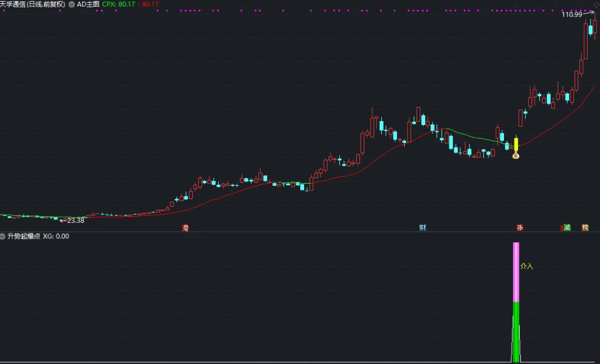The width and height of the screenshot is (600, 364).
Task: Click the green 减 holdings marker
Action: point(567,228)
